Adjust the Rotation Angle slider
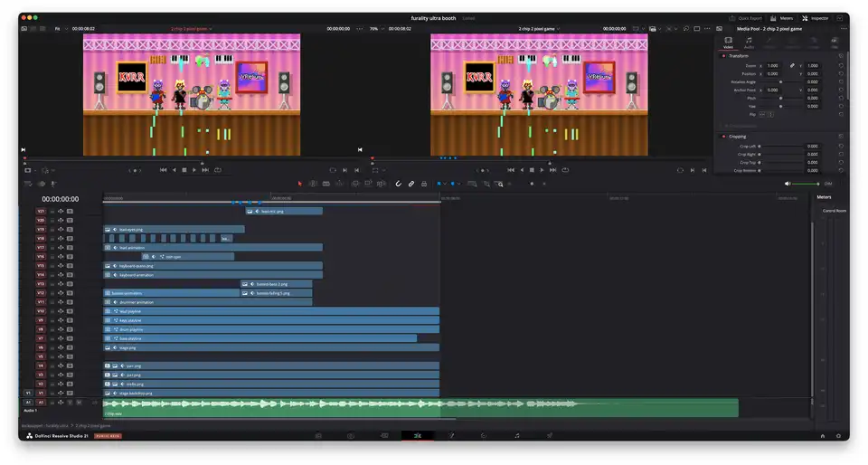The width and height of the screenshot is (868, 465). (x=780, y=82)
